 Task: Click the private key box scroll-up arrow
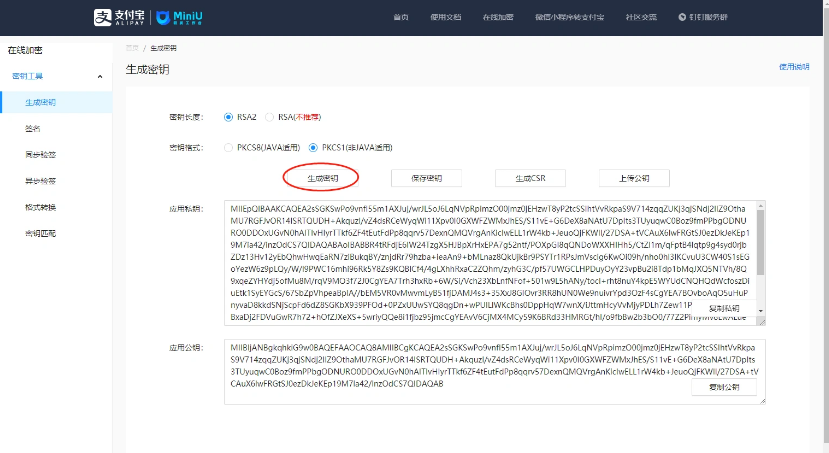click(761, 206)
